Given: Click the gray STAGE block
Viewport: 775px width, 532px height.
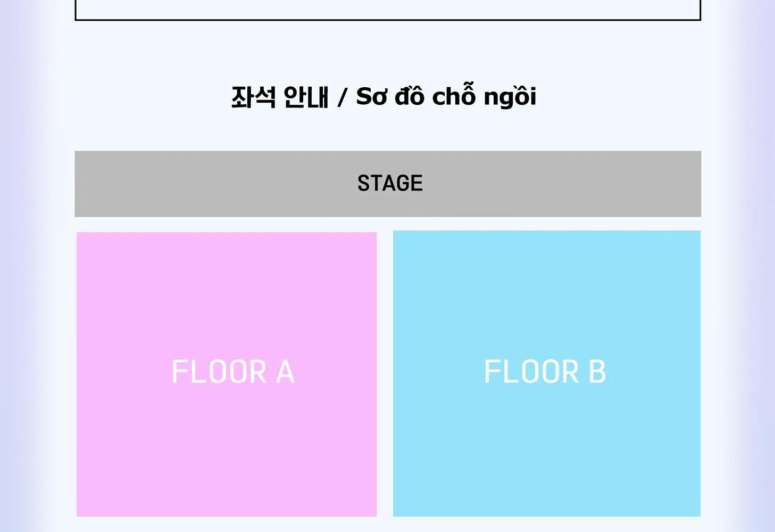Looking at the screenshot, I should point(388,184).
